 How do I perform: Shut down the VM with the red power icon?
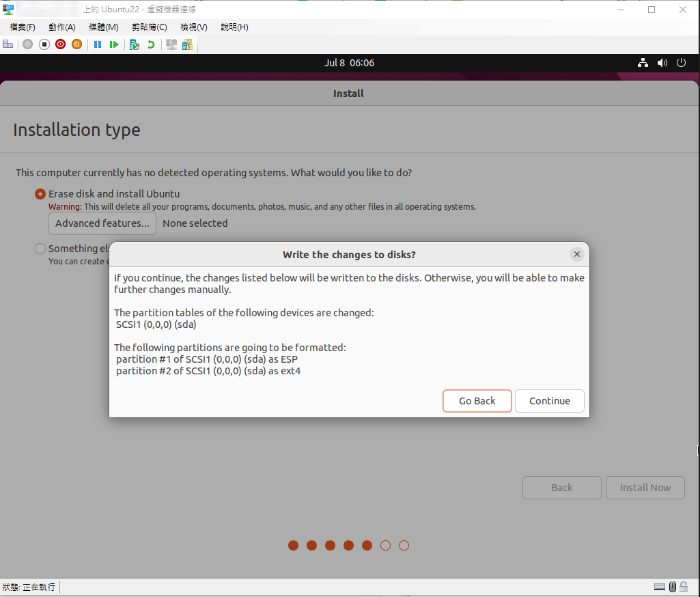point(60,44)
